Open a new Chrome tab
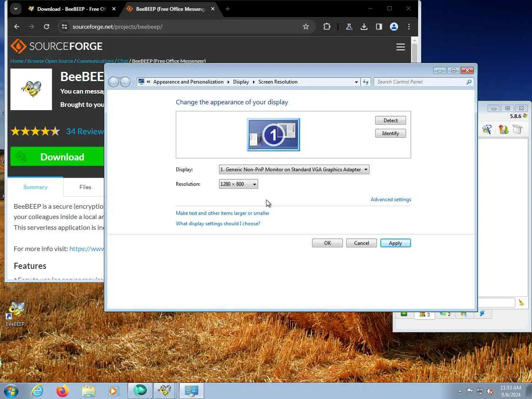532x399 pixels. (x=227, y=9)
